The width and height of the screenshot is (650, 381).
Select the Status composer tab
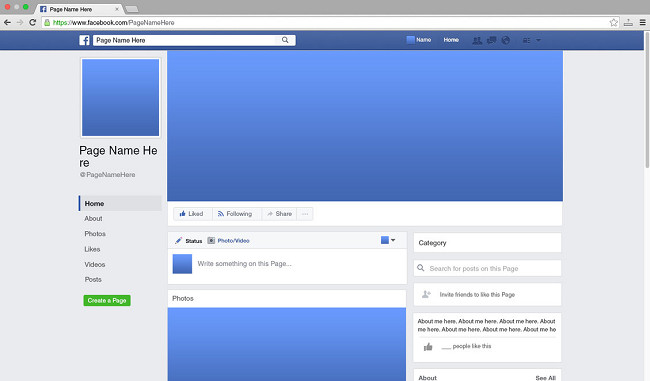point(189,240)
